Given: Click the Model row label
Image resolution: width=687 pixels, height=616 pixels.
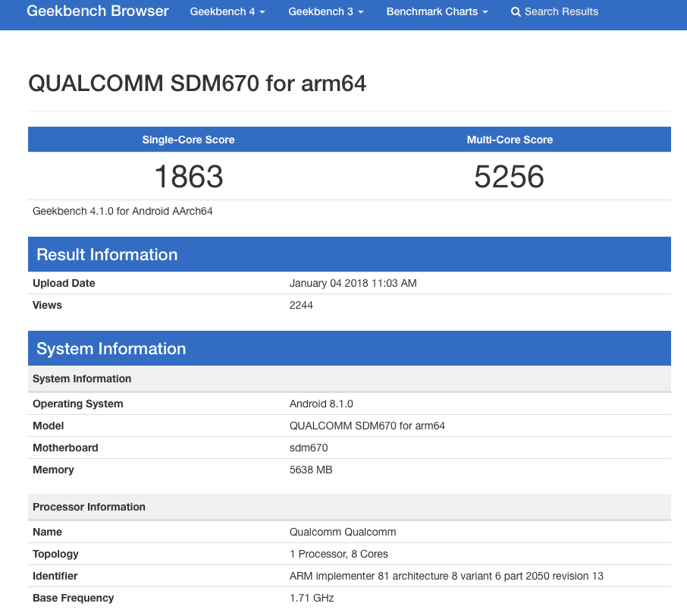Looking at the screenshot, I should (49, 426).
